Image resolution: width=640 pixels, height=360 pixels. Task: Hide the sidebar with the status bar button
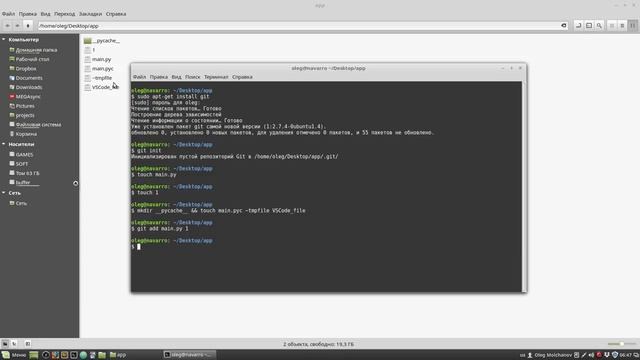pos(28,344)
